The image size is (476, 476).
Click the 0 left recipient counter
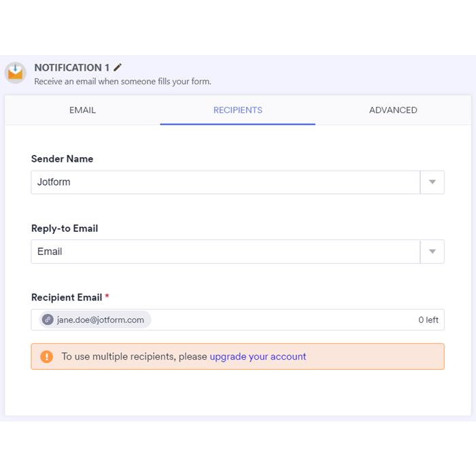[428, 320]
